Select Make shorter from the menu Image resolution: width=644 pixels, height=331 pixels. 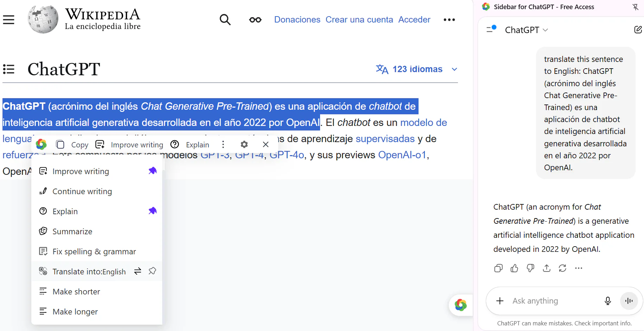pos(76,291)
